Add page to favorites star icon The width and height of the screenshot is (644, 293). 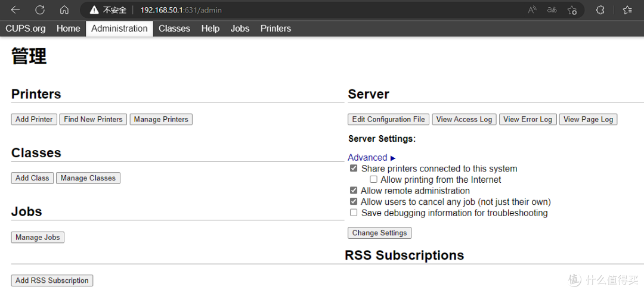coord(572,10)
